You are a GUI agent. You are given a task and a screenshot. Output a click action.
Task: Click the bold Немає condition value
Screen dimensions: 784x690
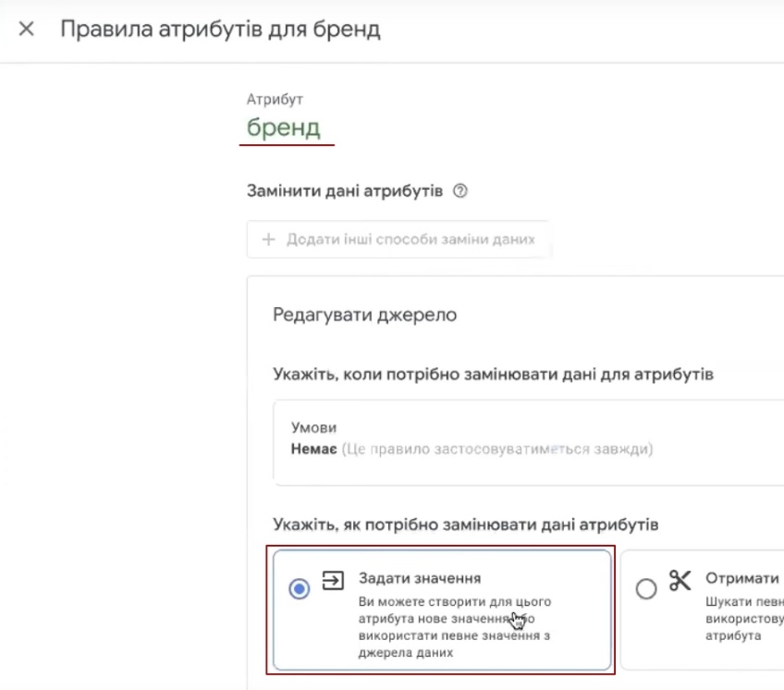(313, 450)
